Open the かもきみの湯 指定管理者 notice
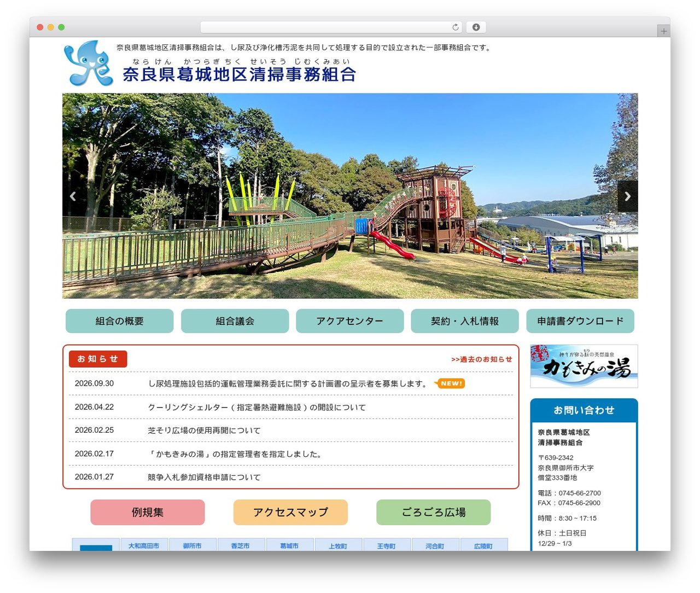This screenshot has height=593, width=700. [236, 454]
